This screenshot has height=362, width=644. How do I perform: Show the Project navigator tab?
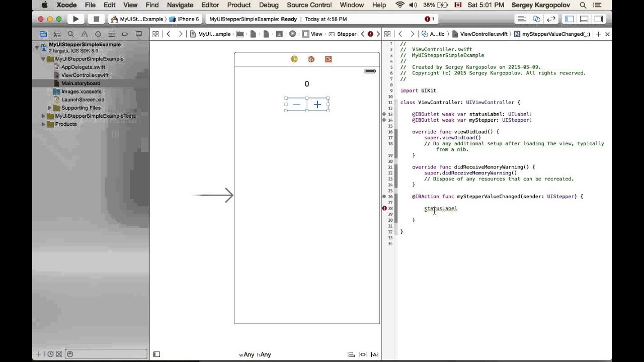point(44,34)
